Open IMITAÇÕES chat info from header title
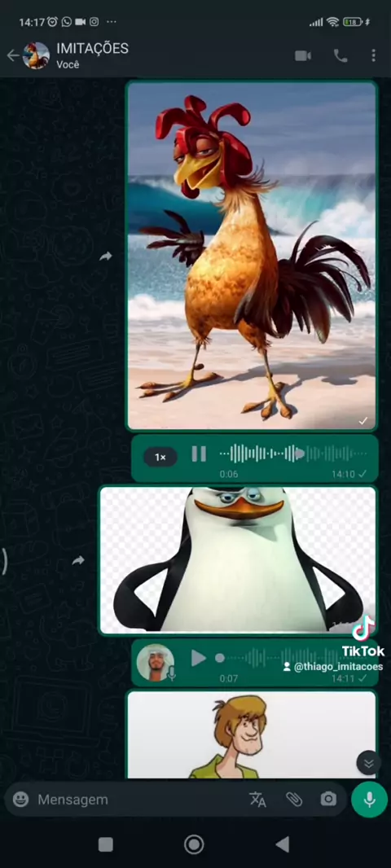 click(x=93, y=49)
